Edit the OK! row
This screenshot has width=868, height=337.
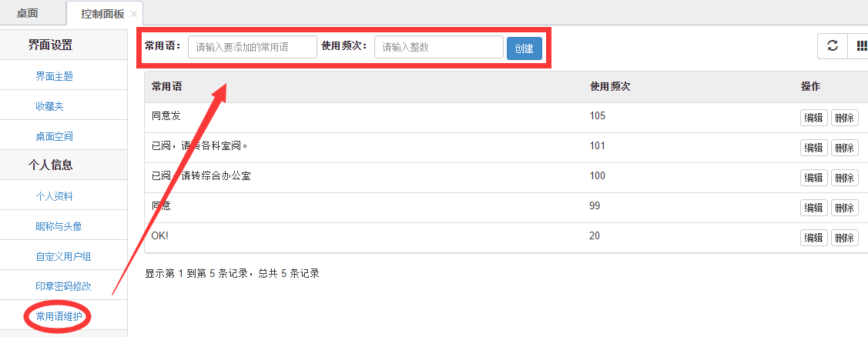pyautogui.click(x=814, y=238)
